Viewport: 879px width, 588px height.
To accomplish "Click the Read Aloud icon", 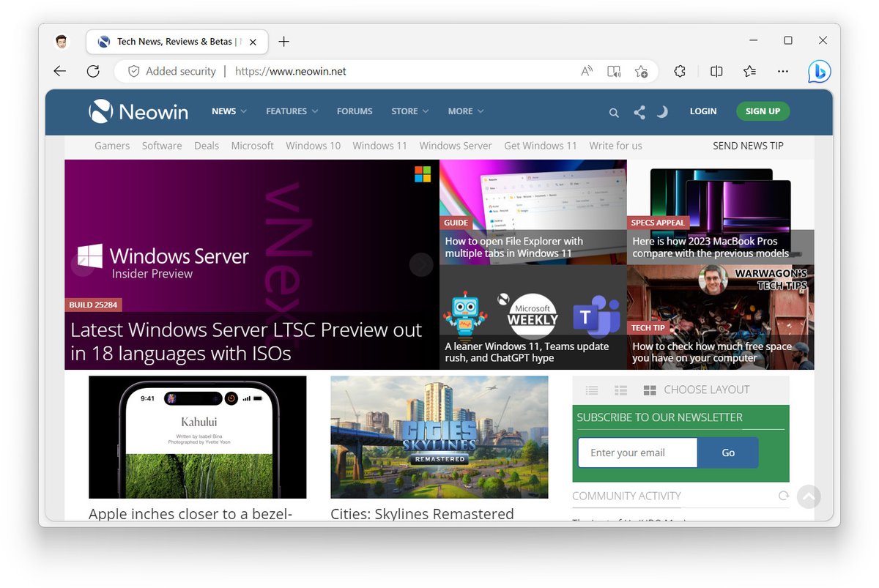I will (586, 71).
